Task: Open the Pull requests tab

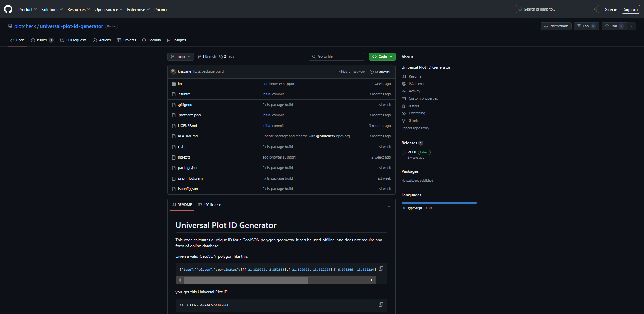Action: 73,40
